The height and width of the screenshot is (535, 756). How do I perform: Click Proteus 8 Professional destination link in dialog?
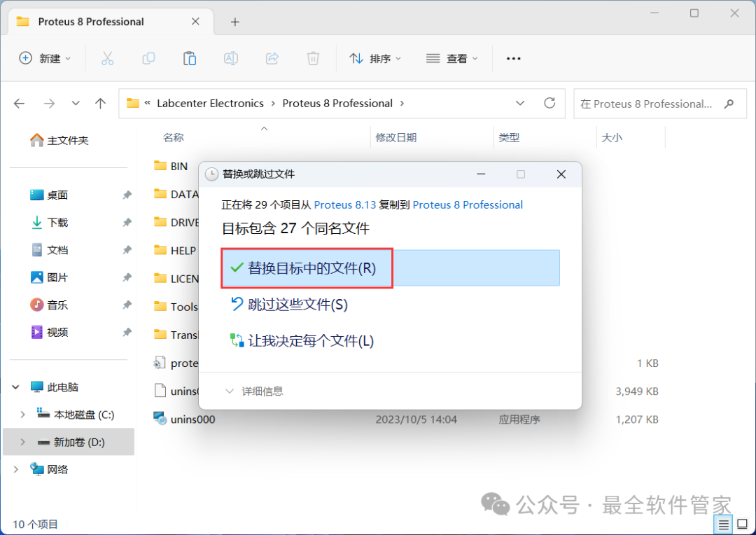click(x=468, y=205)
